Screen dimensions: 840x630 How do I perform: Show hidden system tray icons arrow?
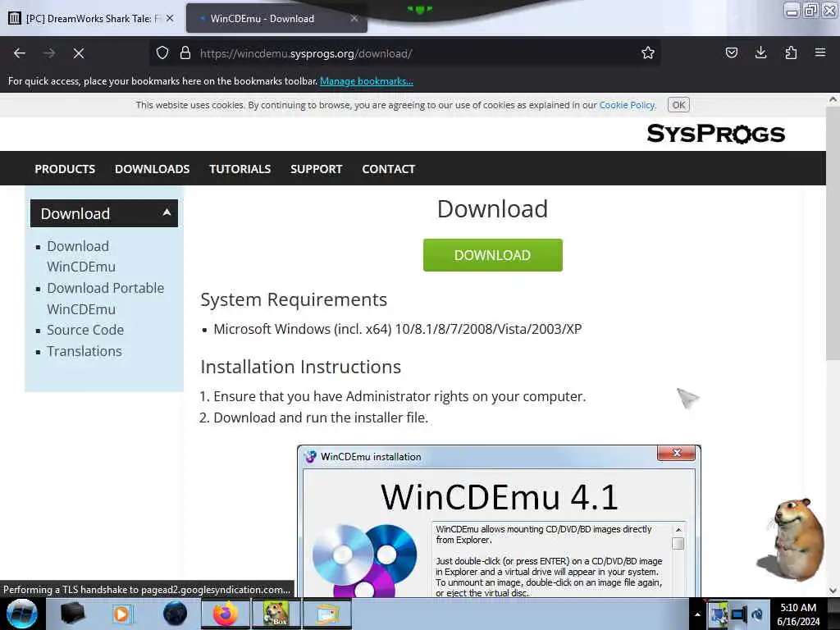click(697, 614)
